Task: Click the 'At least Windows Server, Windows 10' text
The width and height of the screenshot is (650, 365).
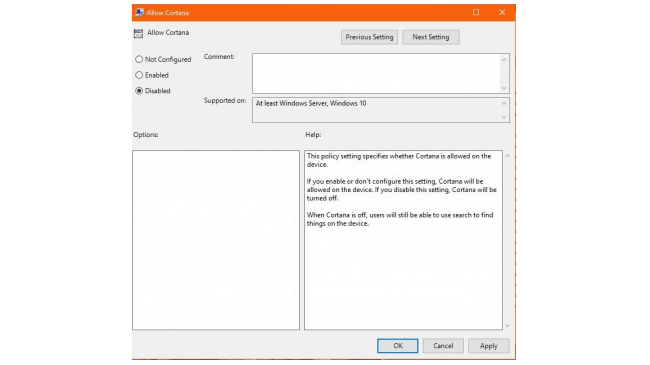Action: click(x=311, y=103)
